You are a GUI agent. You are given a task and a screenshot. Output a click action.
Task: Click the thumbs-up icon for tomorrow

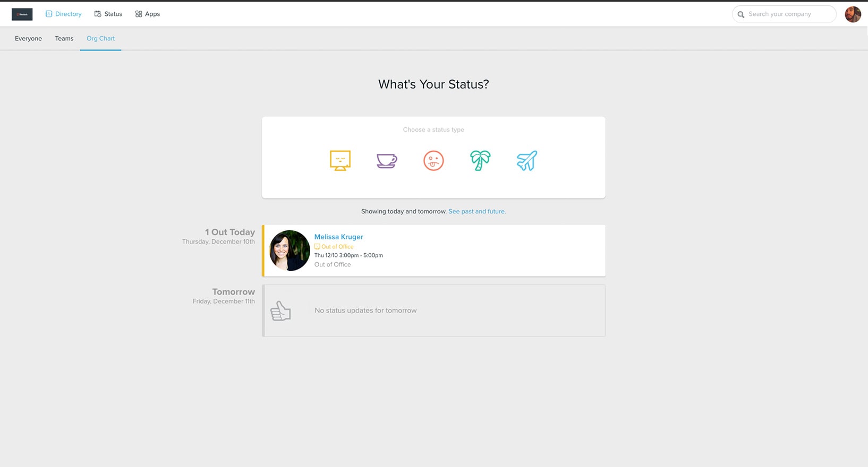tap(280, 311)
